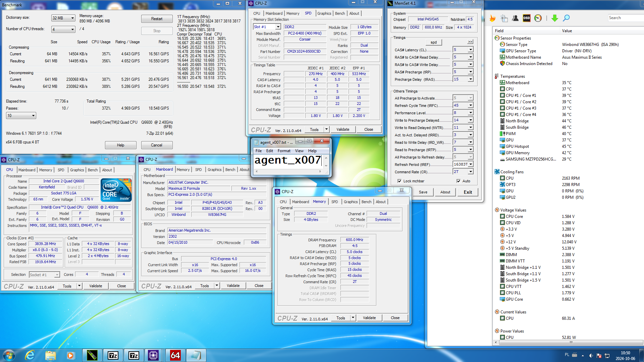The width and height of the screenshot is (644, 362).
Task: Open the Windows Start menu orb
Action: 9,355
